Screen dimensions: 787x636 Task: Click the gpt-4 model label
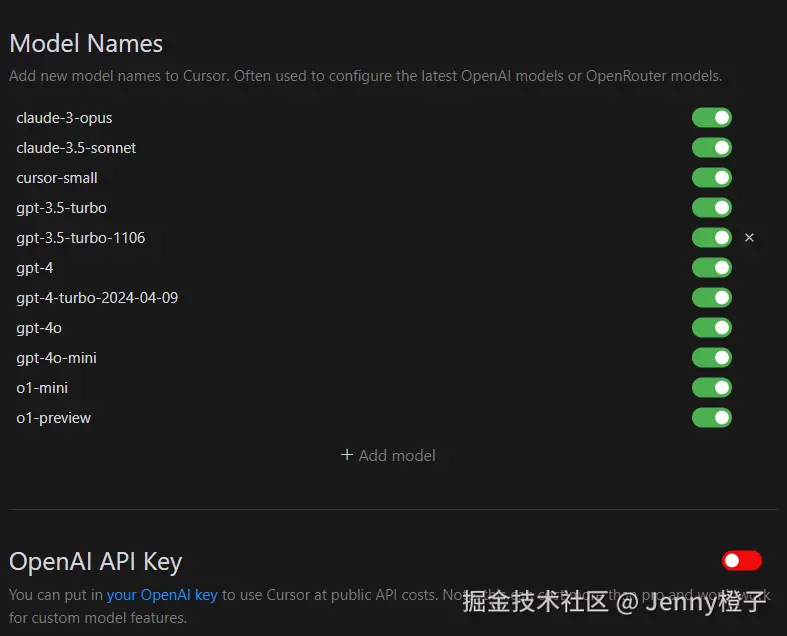(x=35, y=268)
